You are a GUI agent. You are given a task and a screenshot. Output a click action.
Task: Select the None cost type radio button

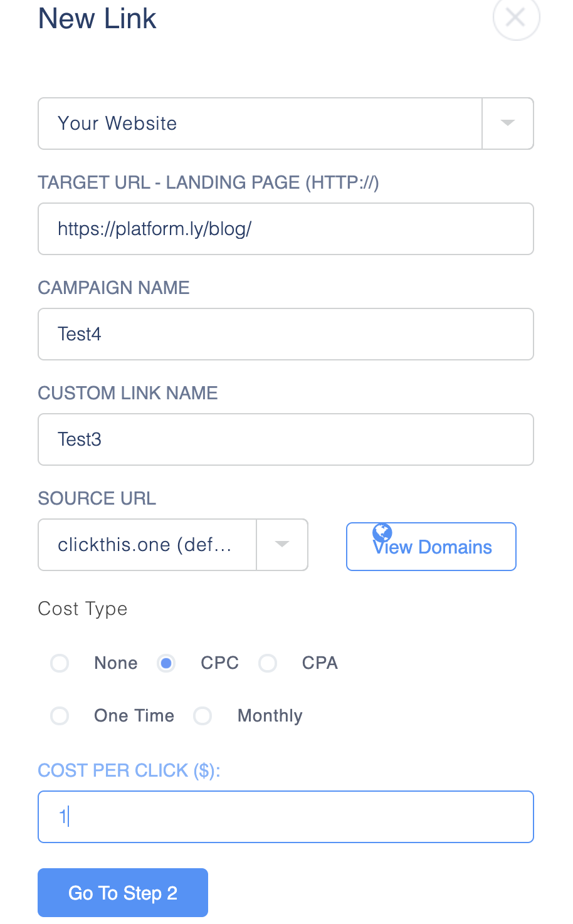60,663
